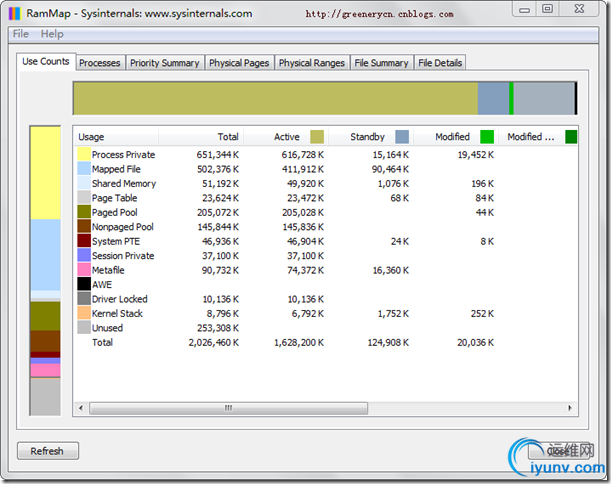The image size is (611, 484).
Task: Select the Nonpaged Pool row label
Action: (123, 227)
